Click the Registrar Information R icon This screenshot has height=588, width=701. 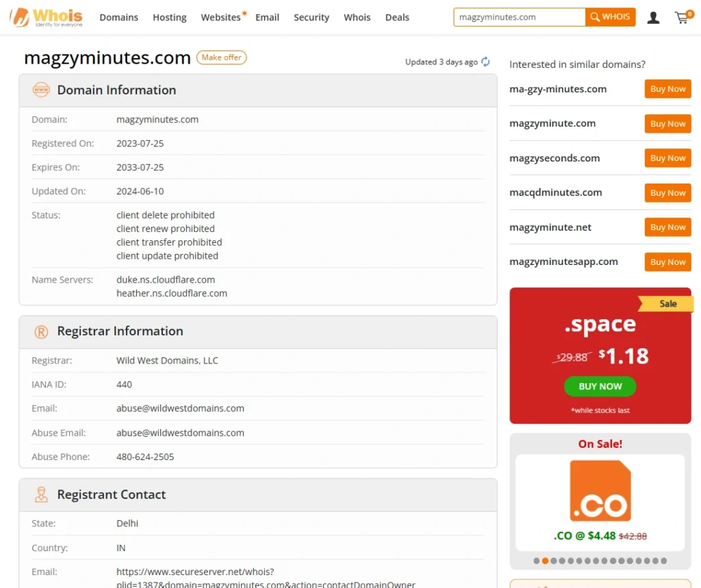41,331
